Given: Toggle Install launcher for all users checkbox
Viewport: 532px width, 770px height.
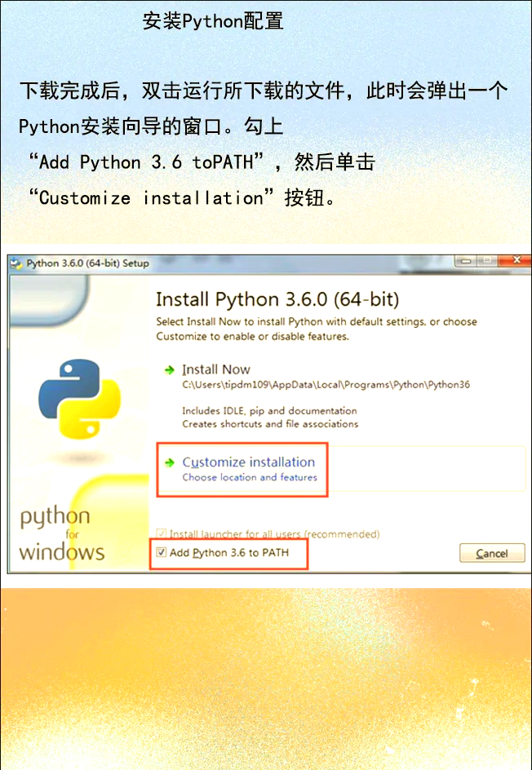Looking at the screenshot, I should coord(161,533).
